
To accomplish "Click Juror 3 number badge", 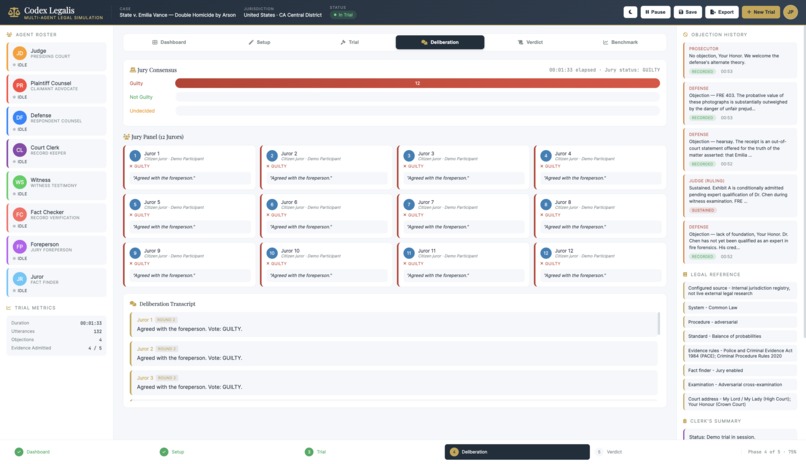I will [409, 156].
